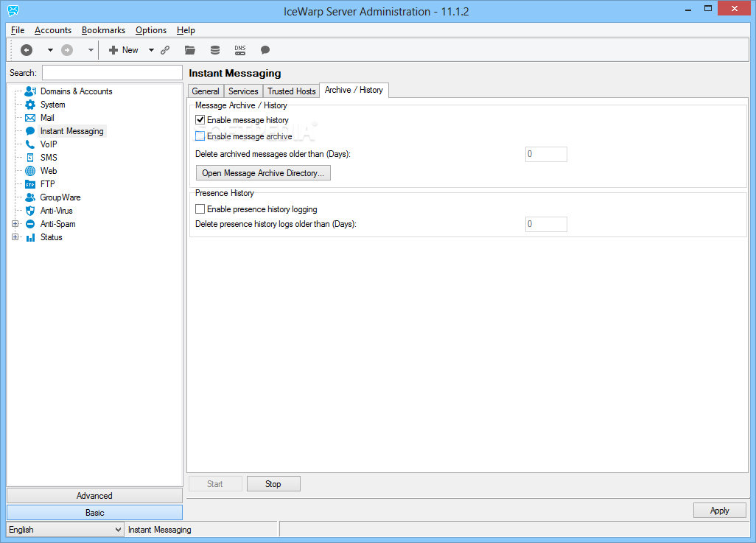Image resolution: width=756 pixels, height=543 pixels.
Task: Open the Bookmarks menu
Action: point(103,30)
